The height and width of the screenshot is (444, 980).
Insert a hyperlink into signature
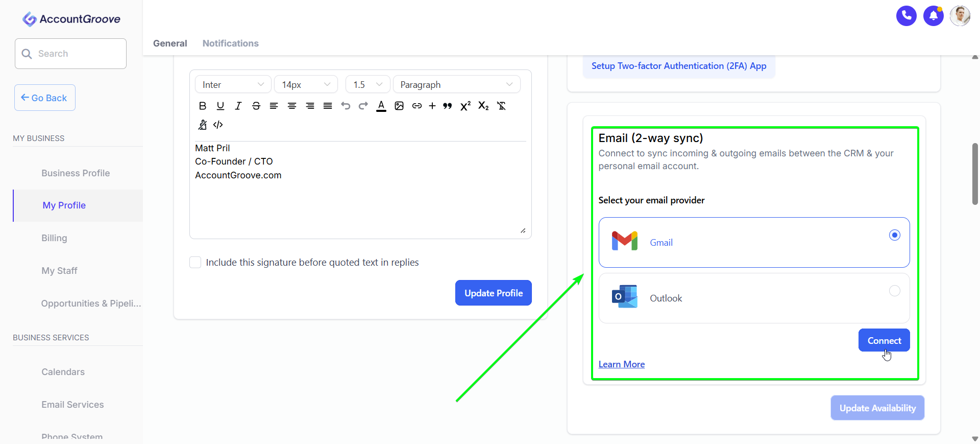pyautogui.click(x=417, y=106)
